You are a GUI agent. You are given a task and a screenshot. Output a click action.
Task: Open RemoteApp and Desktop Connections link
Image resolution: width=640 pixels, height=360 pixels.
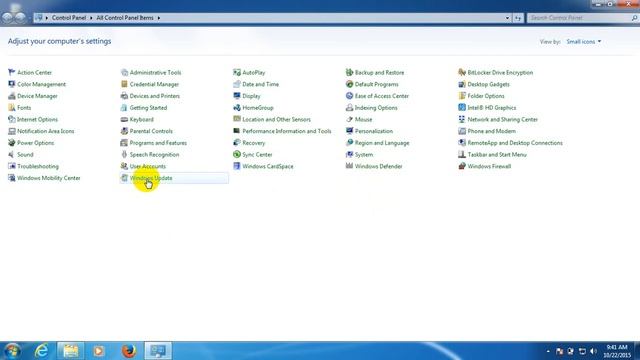click(x=515, y=143)
